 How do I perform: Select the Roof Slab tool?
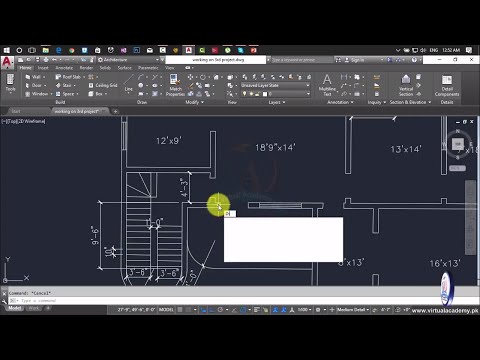click(68, 77)
